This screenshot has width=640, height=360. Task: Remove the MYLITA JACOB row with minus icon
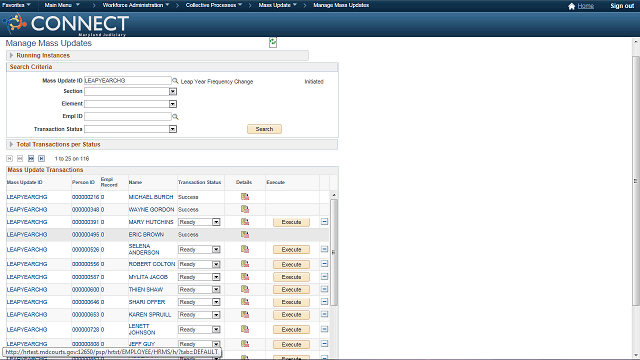coord(324,277)
